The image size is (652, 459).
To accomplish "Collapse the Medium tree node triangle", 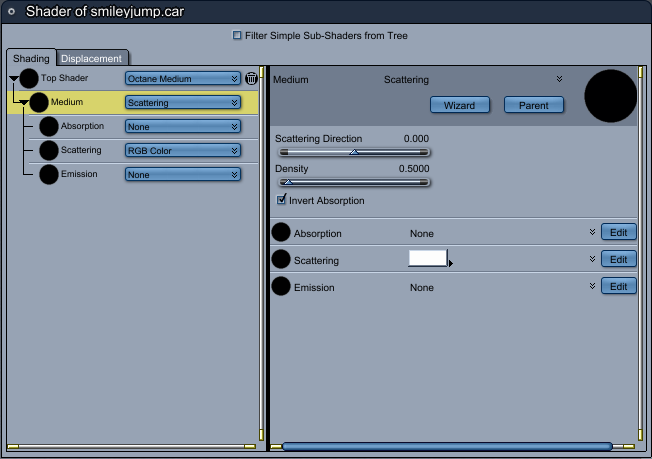I will click(24, 102).
